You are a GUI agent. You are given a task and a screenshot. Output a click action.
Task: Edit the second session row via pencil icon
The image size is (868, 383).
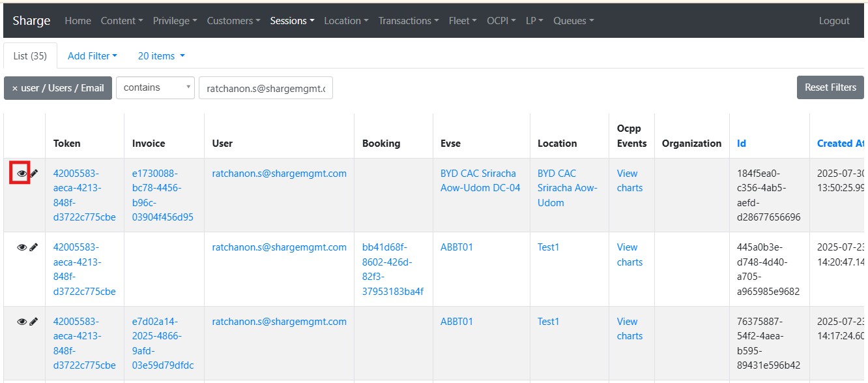point(34,247)
